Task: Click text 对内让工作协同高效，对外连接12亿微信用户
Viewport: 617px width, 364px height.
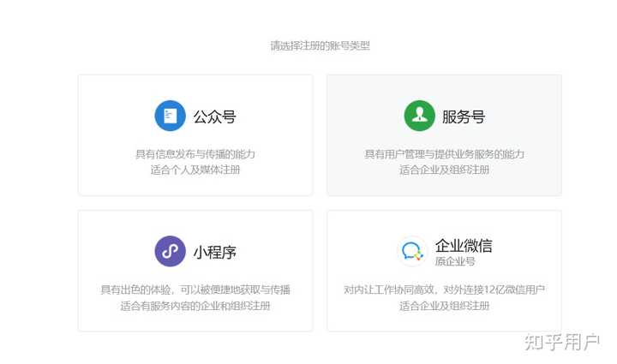Action: coord(444,289)
